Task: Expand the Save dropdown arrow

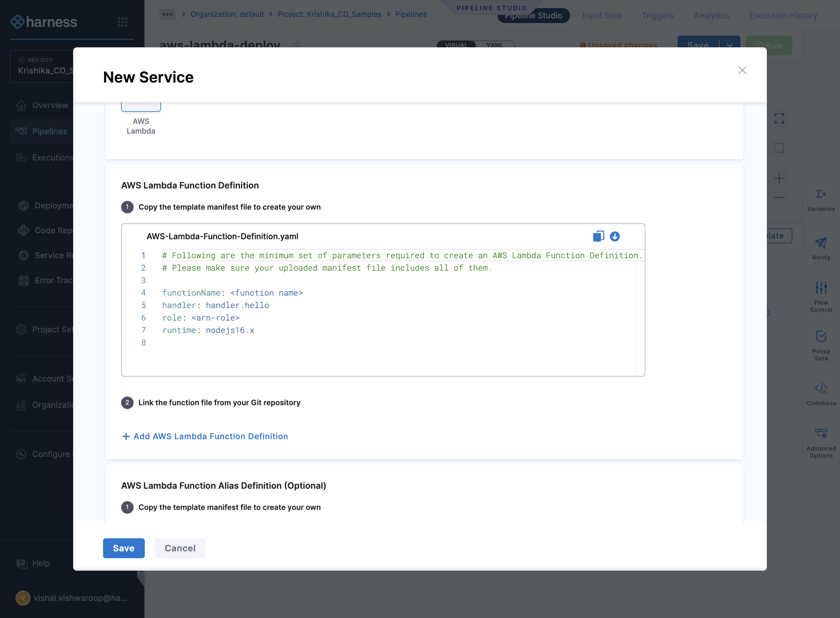Action: click(729, 45)
